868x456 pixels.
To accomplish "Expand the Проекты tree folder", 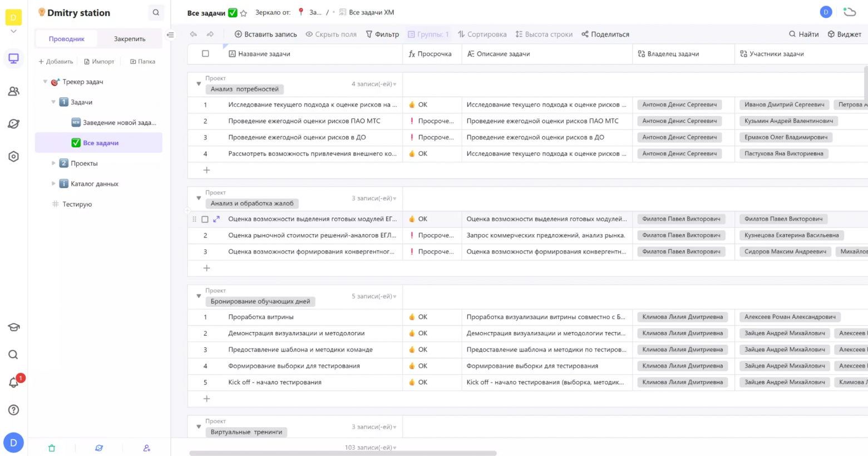I will (x=53, y=163).
